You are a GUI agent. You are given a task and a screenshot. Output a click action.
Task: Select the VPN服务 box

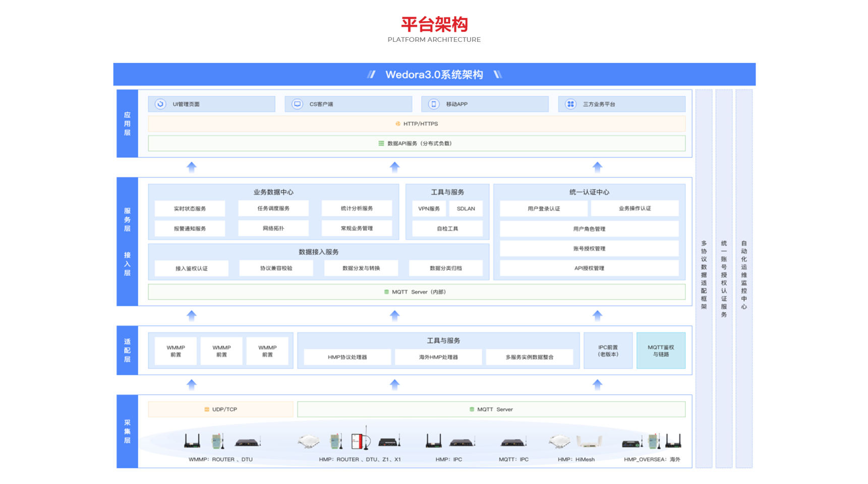429,209
